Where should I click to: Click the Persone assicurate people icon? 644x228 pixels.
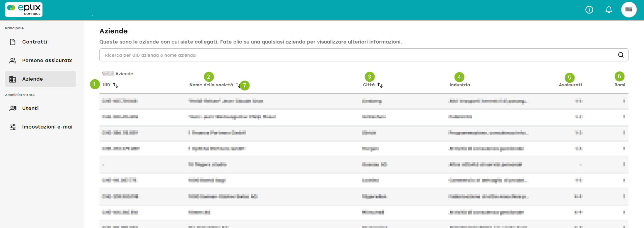click(13, 60)
